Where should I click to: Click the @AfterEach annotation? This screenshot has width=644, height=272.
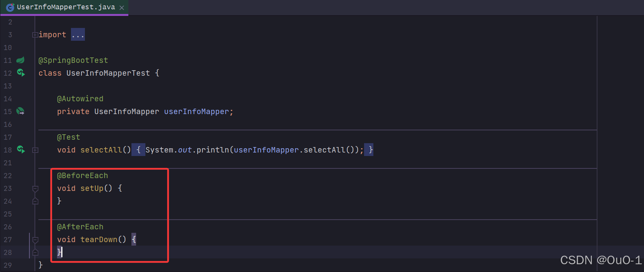click(80, 227)
